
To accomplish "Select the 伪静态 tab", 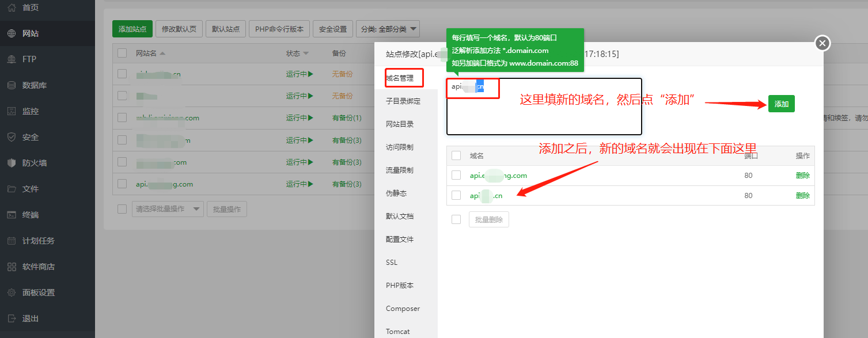I will point(396,193).
